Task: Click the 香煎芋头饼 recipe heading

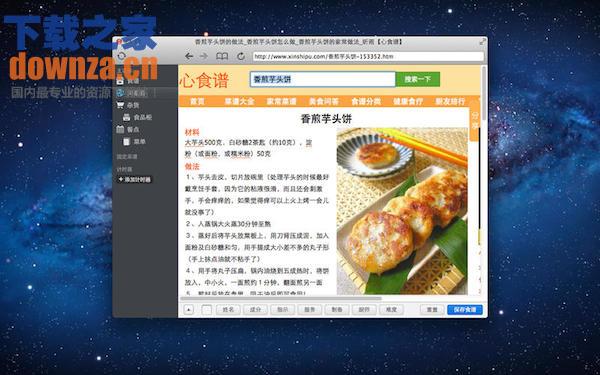Action: pos(326,119)
